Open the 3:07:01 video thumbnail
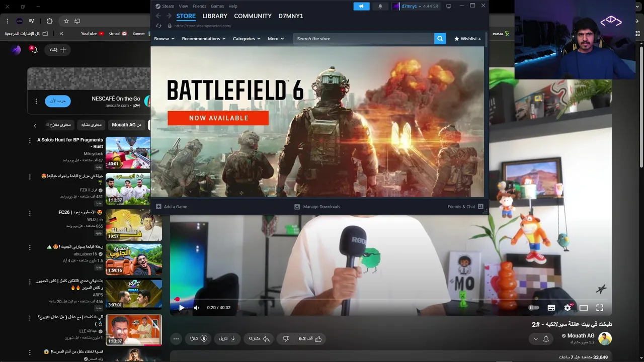 coord(134,294)
